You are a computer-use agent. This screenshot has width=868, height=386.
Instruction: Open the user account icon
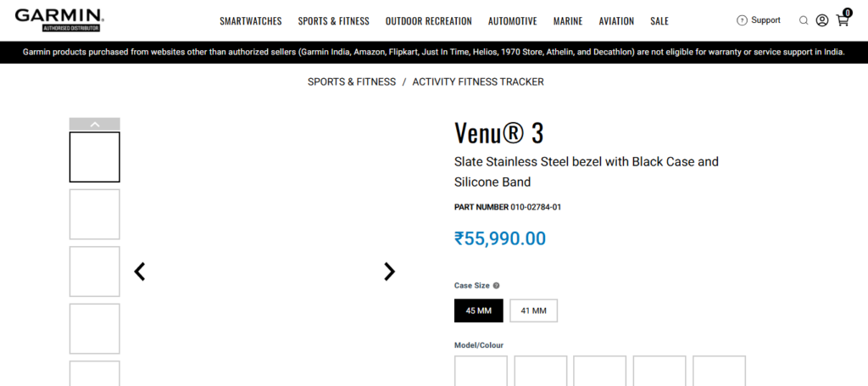pos(822,20)
